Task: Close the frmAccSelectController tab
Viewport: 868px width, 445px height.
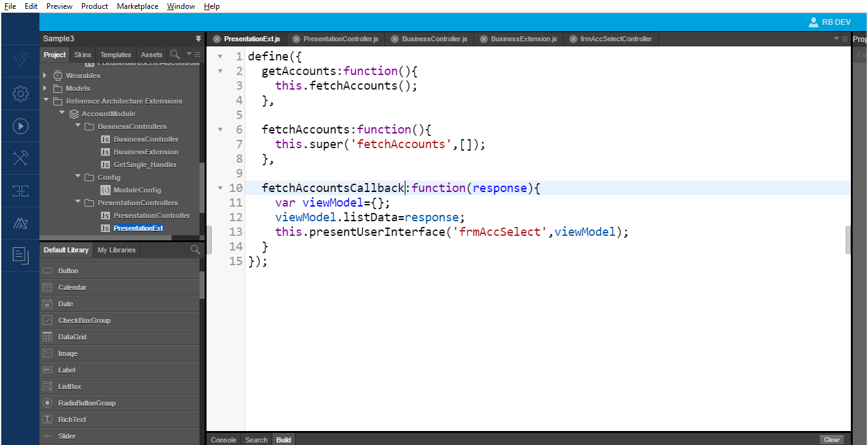Action: (573, 39)
